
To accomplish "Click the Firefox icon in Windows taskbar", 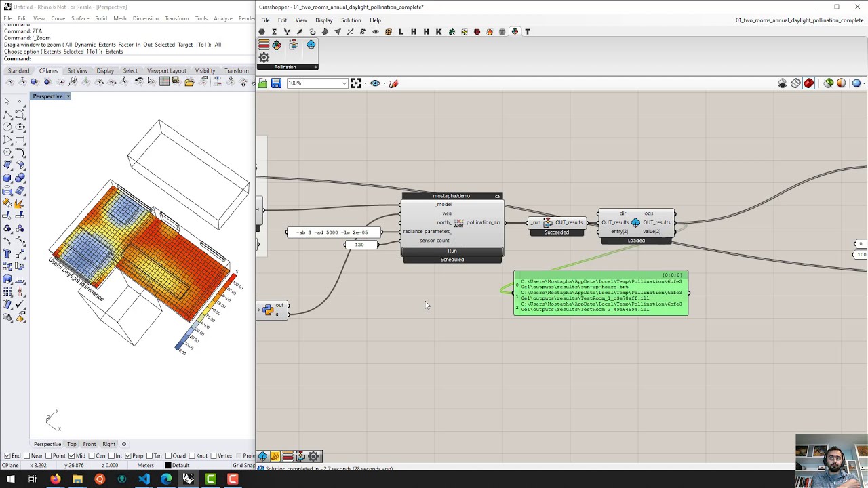I will tap(55, 479).
